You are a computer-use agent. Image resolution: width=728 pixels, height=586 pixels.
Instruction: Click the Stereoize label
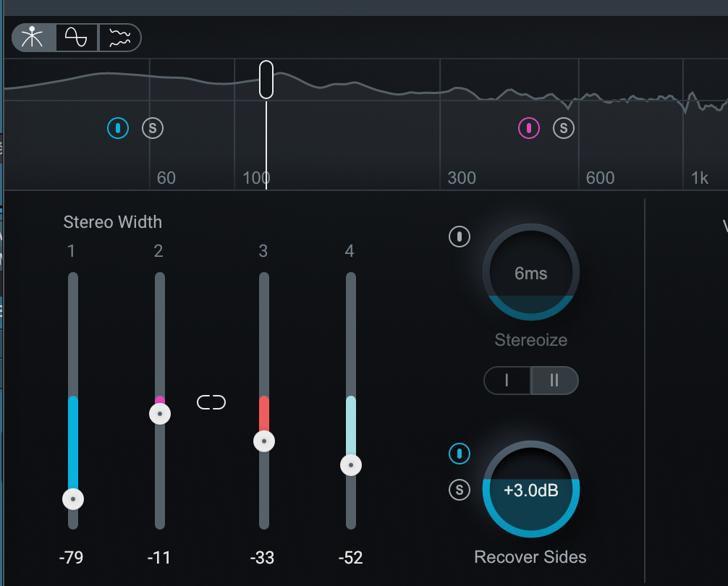pos(530,339)
